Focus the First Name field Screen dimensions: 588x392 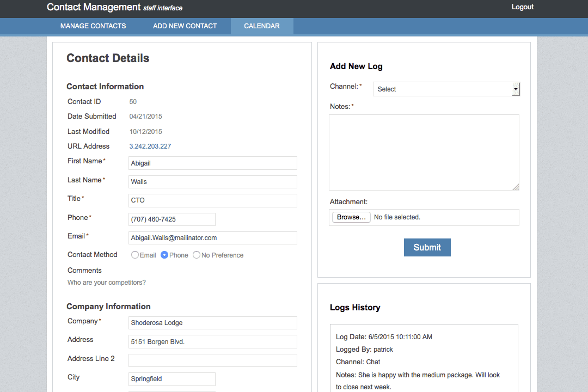(x=213, y=163)
